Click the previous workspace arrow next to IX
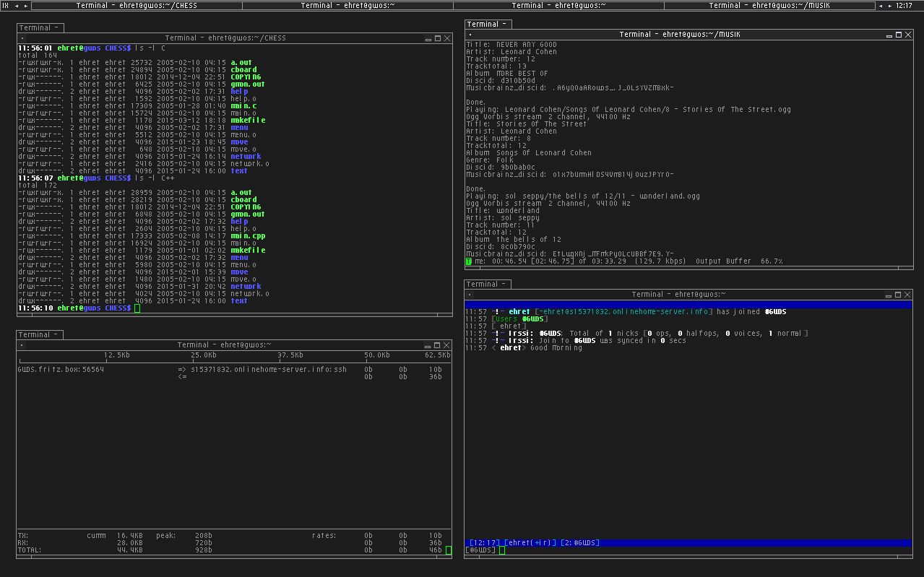924x577 pixels. point(16,6)
